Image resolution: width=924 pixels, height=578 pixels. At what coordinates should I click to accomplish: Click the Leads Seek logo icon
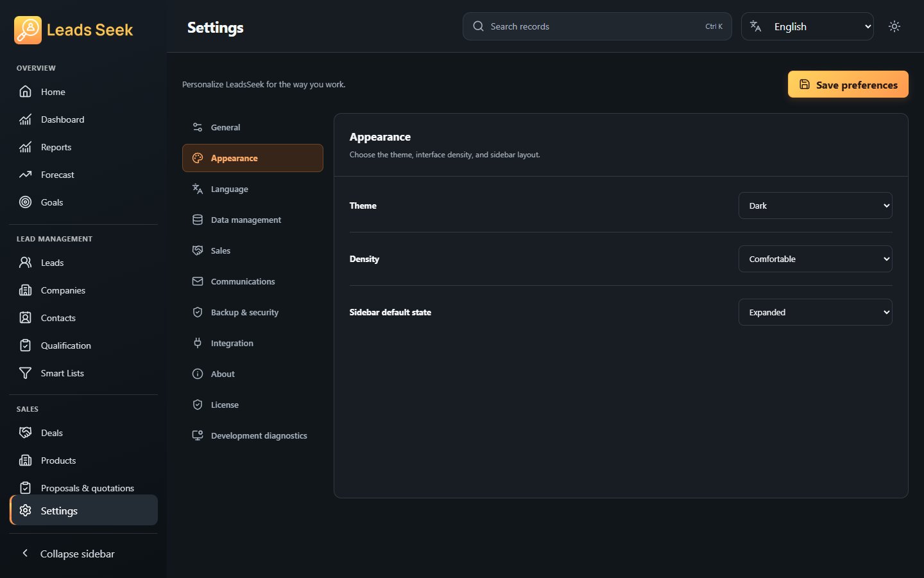point(28,30)
